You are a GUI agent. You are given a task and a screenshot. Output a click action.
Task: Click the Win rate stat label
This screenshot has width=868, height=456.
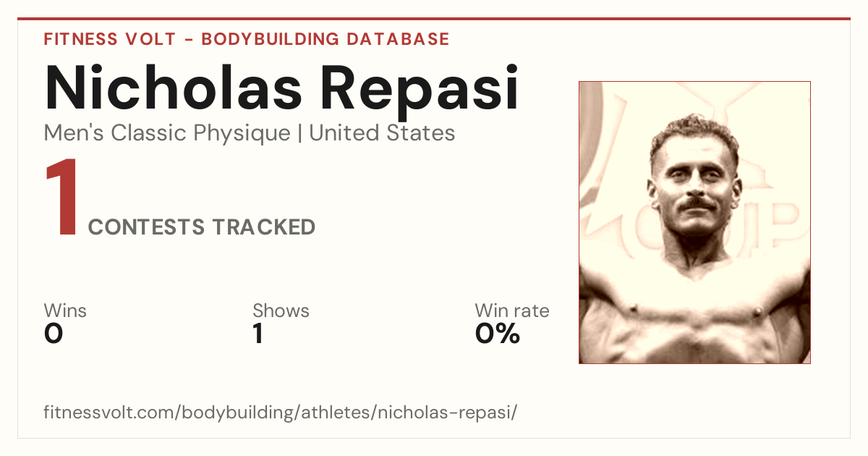pyautogui.click(x=512, y=311)
